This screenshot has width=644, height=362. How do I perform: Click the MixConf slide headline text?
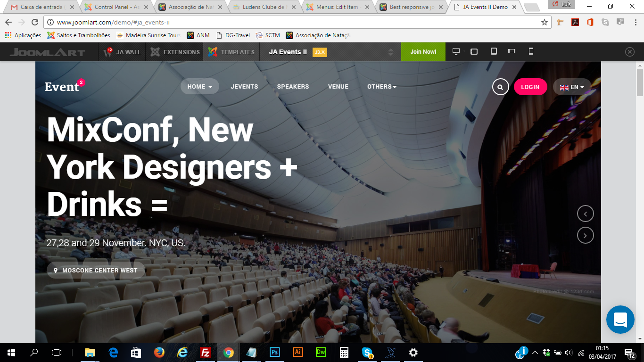point(173,167)
